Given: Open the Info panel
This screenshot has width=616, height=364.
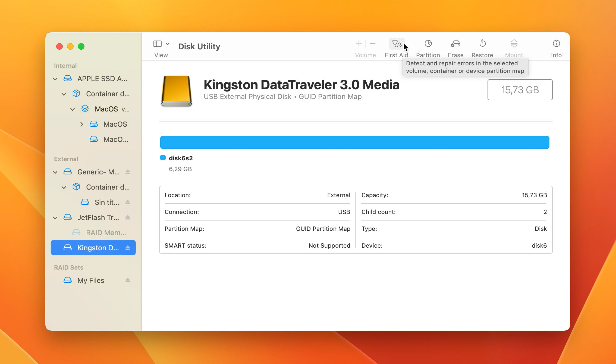Looking at the screenshot, I should click(x=556, y=43).
